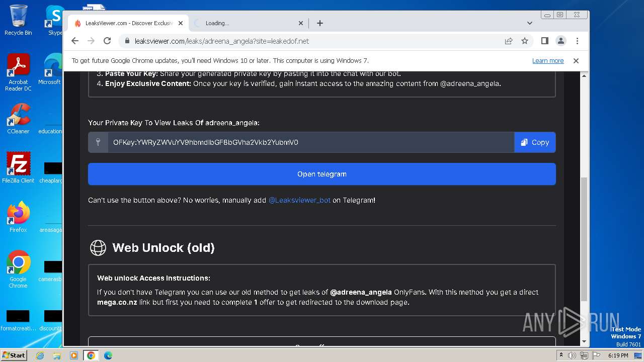Open volume control in tray
This screenshot has height=362, width=644.
point(572,355)
